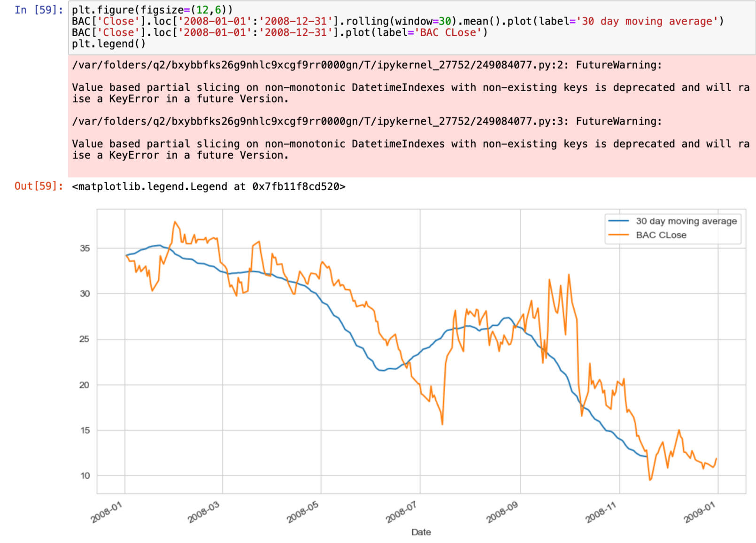756x543 pixels.
Task: Click the 35 y-axis tick label
Action: pyautogui.click(x=85, y=248)
